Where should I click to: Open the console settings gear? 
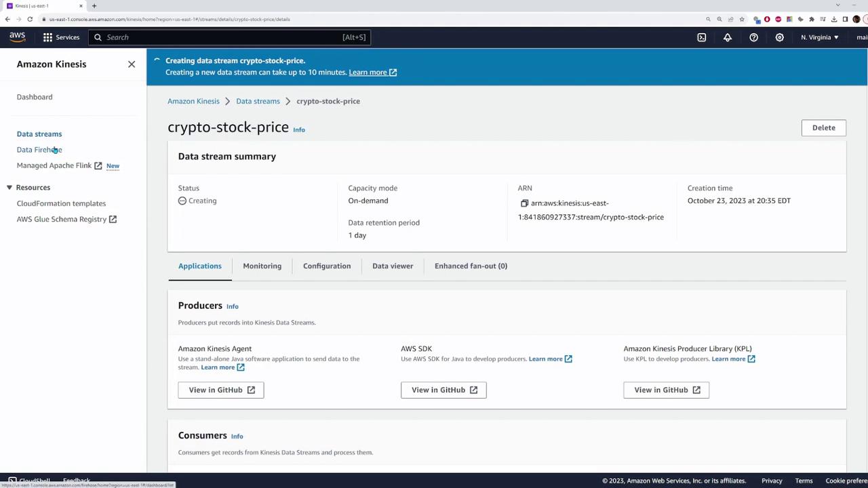(779, 37)
